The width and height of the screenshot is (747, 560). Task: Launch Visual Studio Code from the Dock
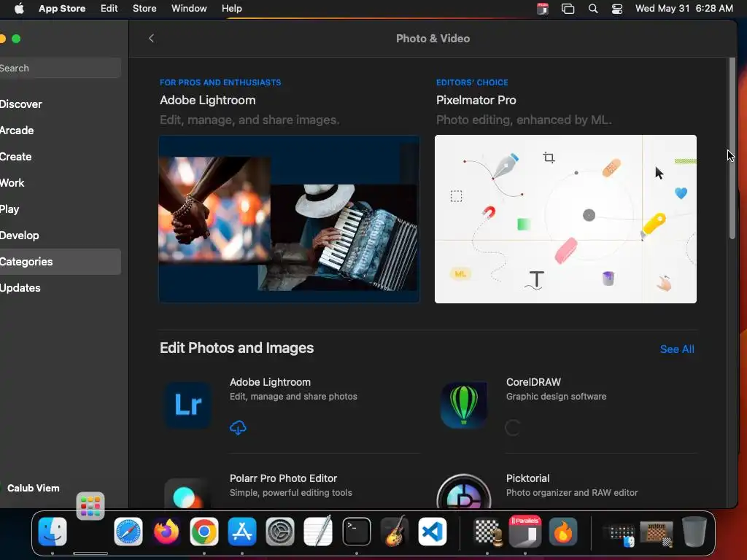point(433,532)
